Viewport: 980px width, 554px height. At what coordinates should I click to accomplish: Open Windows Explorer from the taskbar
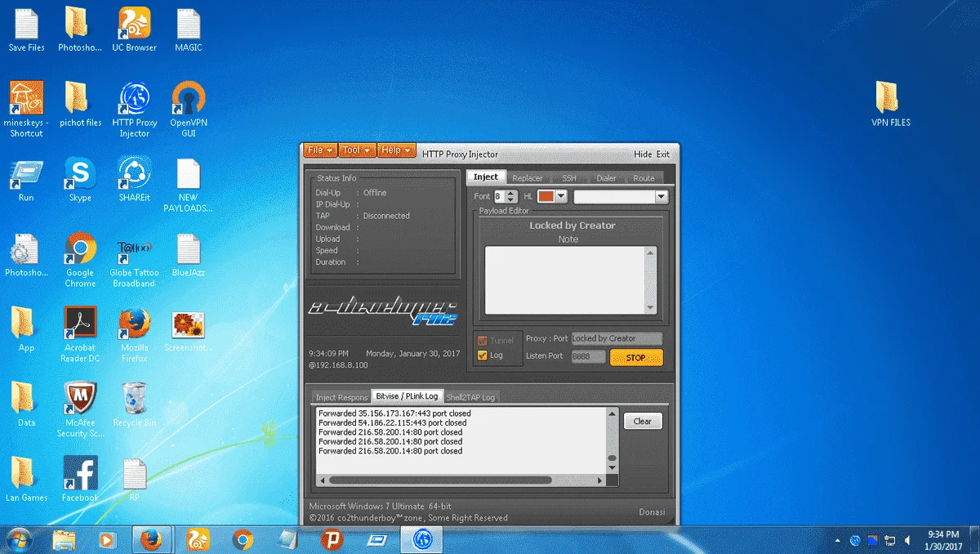65,539
